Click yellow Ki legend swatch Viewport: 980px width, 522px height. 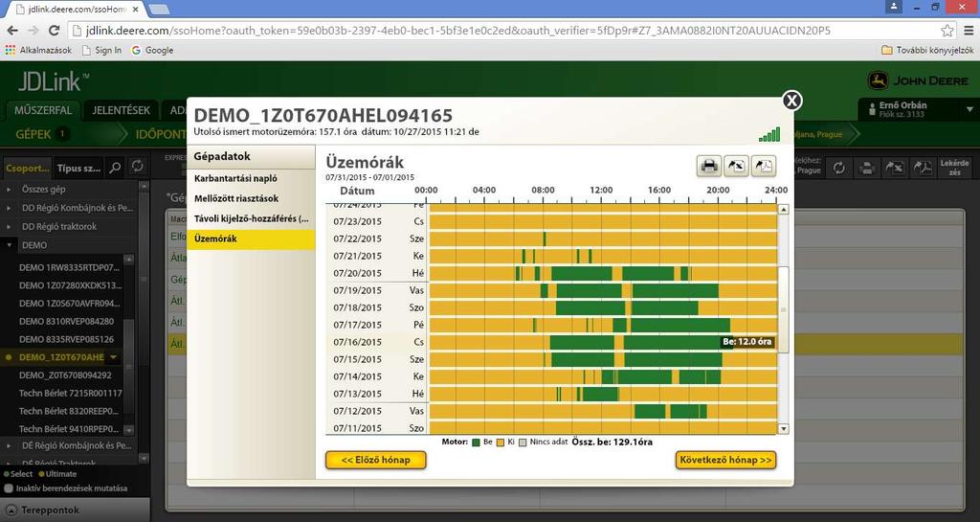tap(500, 442)
